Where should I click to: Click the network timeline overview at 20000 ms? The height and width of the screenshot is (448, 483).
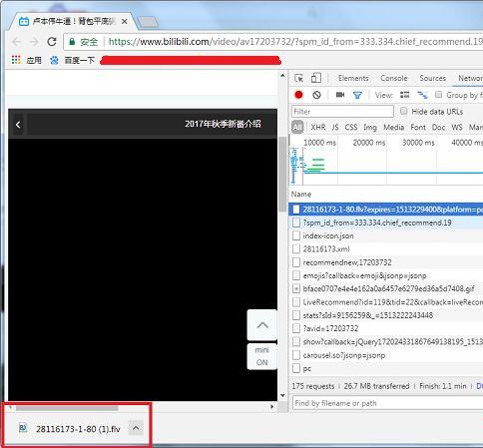(369, 143)
